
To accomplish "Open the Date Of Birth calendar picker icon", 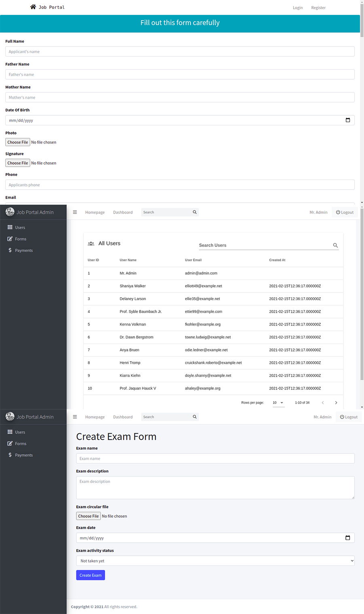I will click(347, 120).
